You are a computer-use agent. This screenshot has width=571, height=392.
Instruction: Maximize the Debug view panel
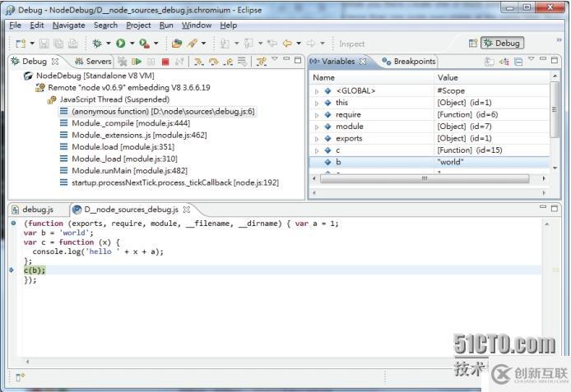298,60
